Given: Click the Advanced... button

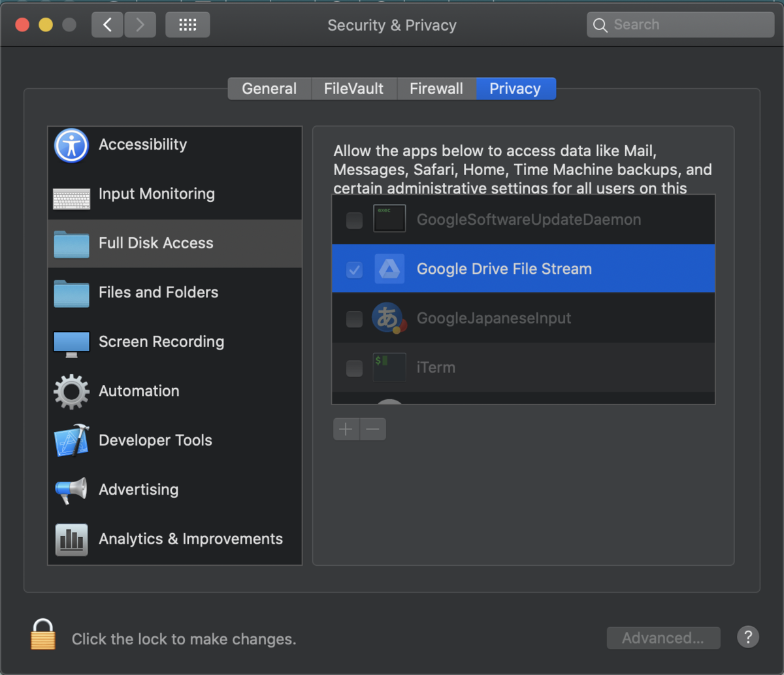Looking at the screenshot, I should point(663,638).
